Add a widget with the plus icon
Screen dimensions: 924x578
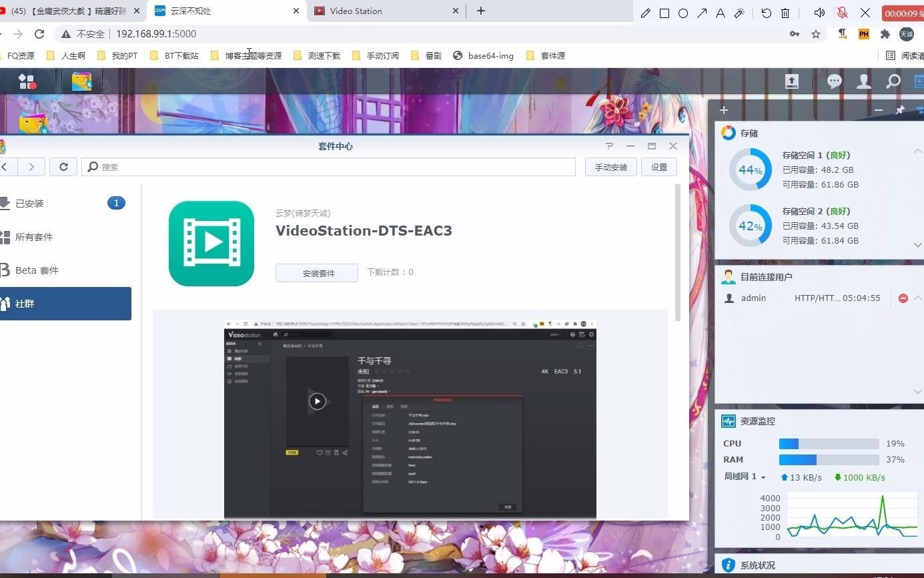coord(724,110)
